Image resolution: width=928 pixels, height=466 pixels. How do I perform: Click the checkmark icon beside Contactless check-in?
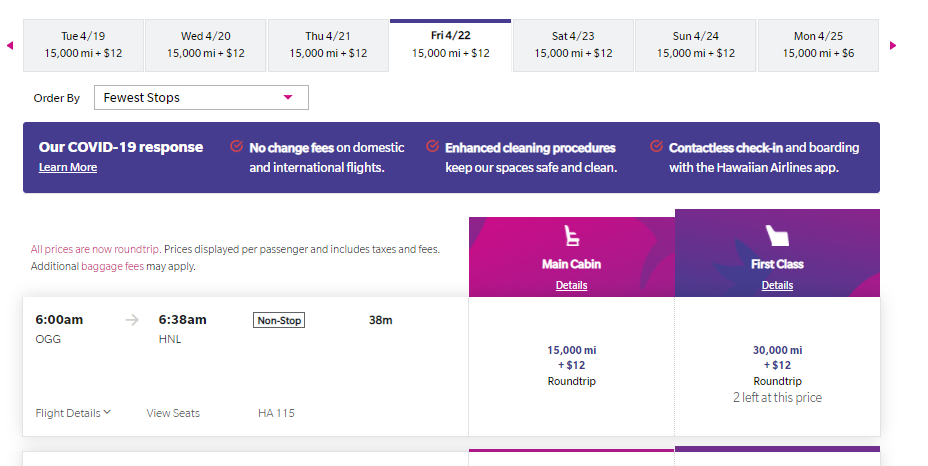(x=656, y=147)
